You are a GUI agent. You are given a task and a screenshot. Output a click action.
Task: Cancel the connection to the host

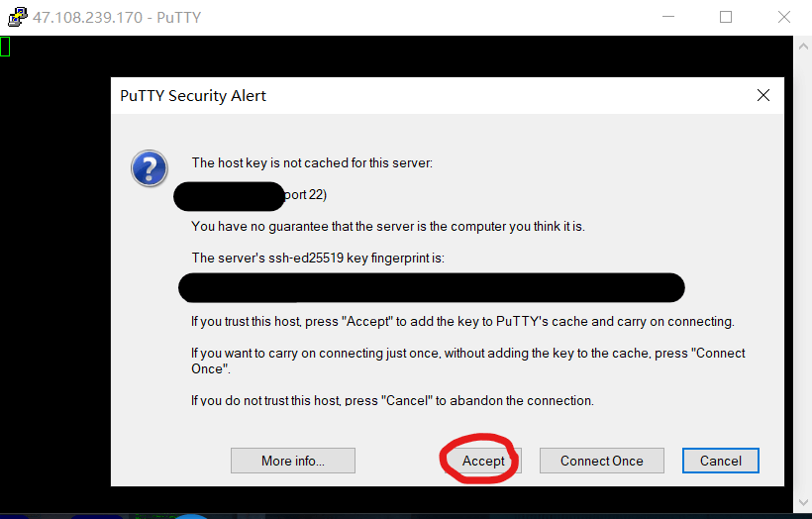click(720, 461)
